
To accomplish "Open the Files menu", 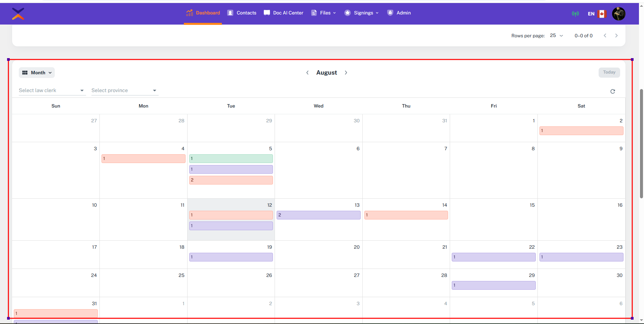I will pyautogui.click(x=324, y=13).
